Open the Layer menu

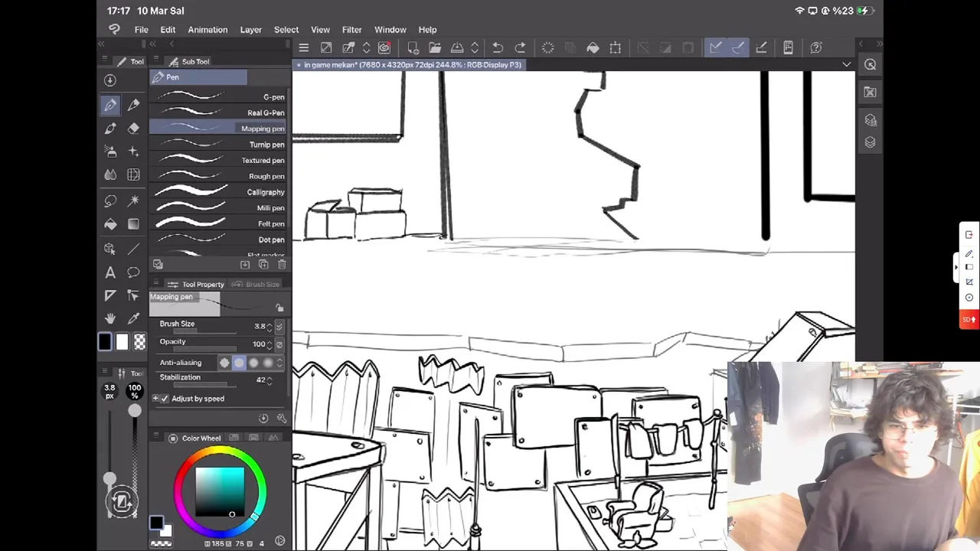(251, 30)
